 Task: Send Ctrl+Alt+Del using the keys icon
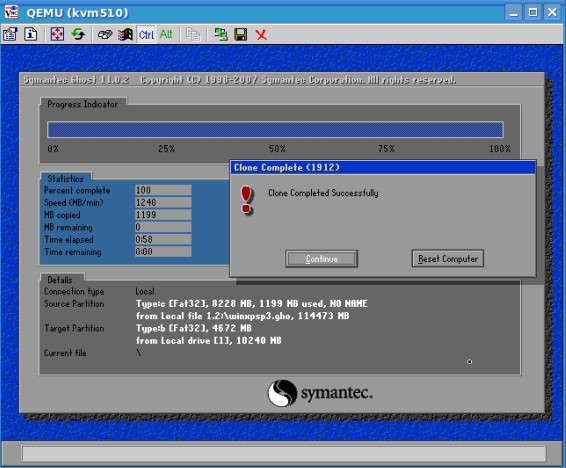click(105, 35)
